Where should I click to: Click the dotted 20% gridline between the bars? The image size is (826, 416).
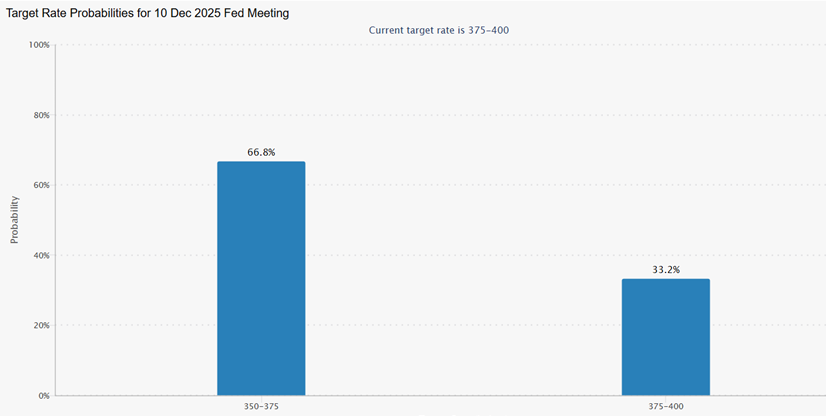click(x=460, y=325)
